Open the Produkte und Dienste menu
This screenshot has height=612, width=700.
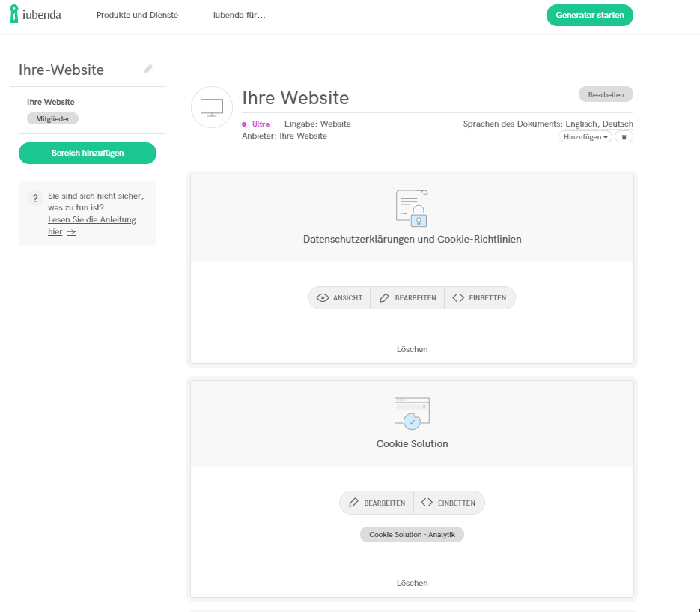click(x=137, y=16)
